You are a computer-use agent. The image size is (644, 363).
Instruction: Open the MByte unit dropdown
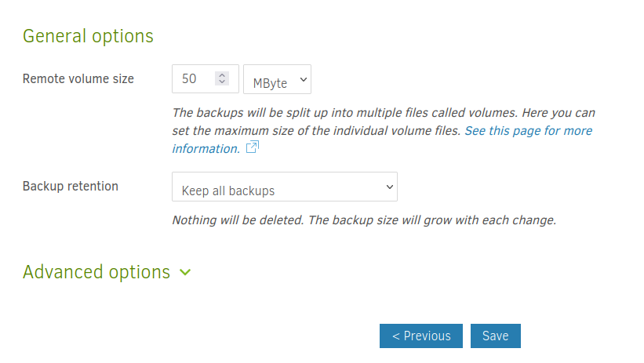point(278,80)
